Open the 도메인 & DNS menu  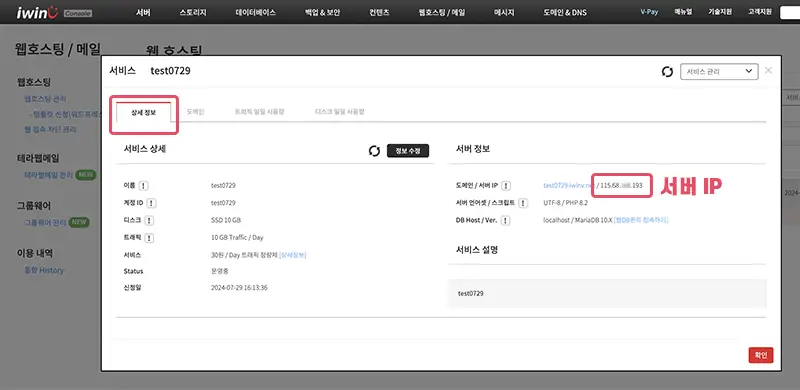(565, 13)
